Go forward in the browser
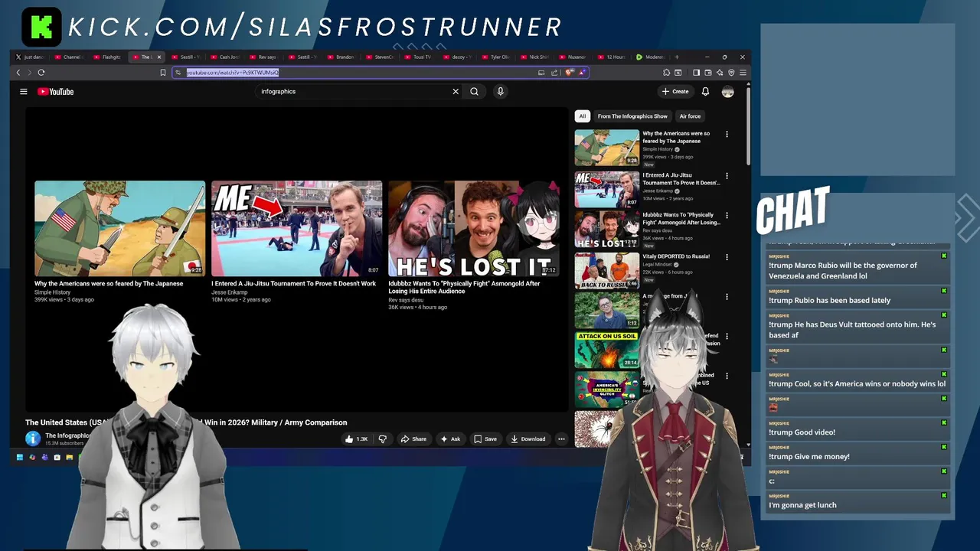 coord(29,73)
